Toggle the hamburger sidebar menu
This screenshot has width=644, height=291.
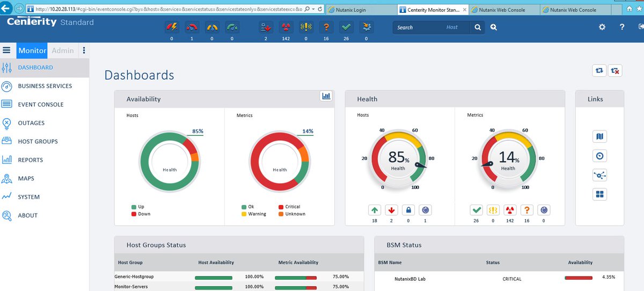(7, 50)
